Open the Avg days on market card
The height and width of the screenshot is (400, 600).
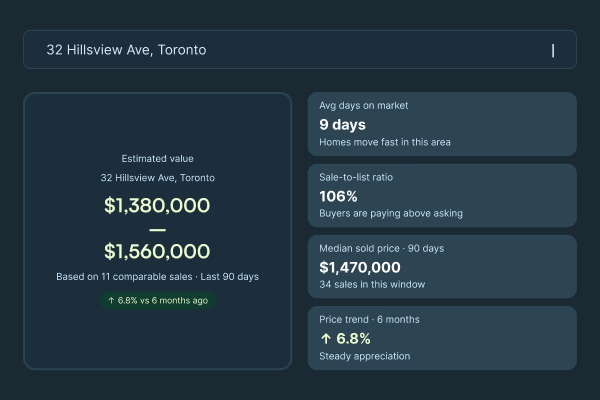point(442,124)
